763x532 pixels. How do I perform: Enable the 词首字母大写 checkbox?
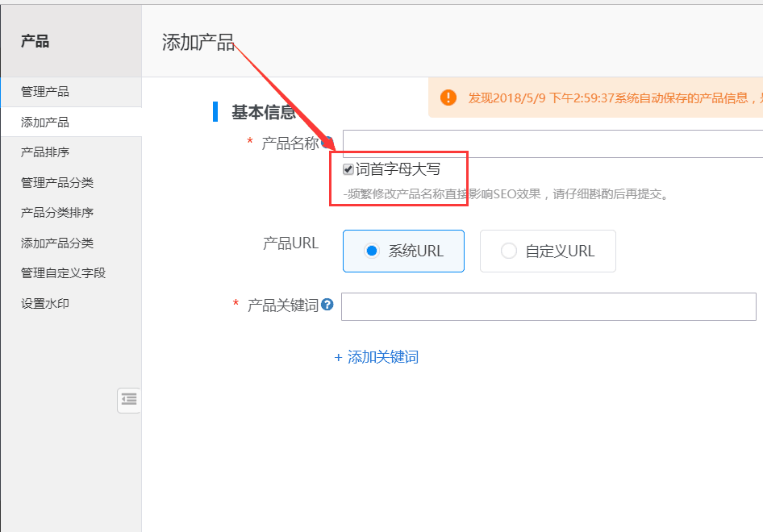coord(348,168)
